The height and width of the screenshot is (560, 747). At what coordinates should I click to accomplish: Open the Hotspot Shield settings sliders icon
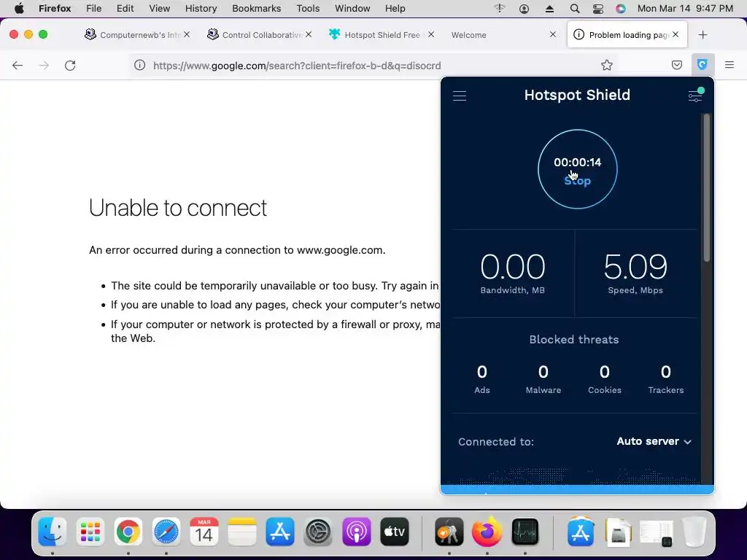click(x=695, y=96)
